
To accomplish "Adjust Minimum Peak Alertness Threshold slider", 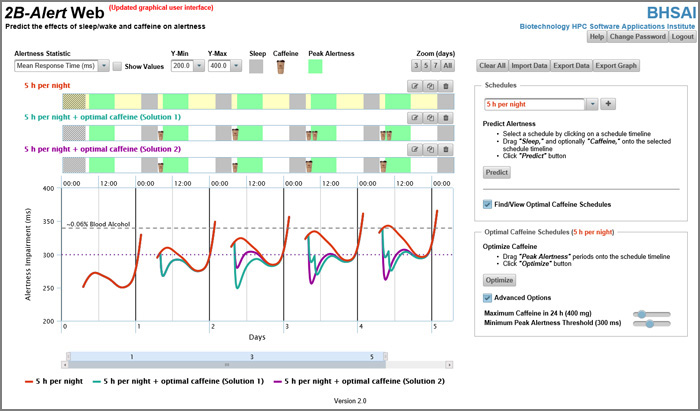I will [x=652, y=324].
